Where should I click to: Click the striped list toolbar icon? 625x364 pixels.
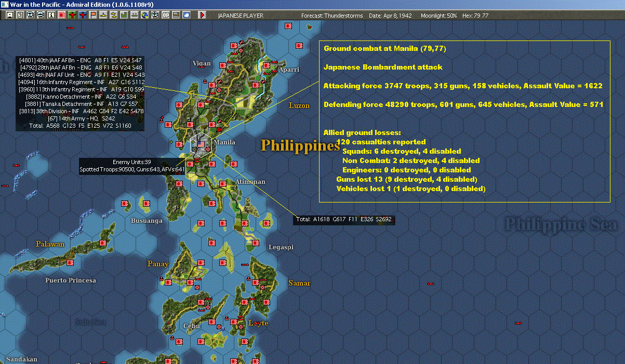[x=176, y=15]
